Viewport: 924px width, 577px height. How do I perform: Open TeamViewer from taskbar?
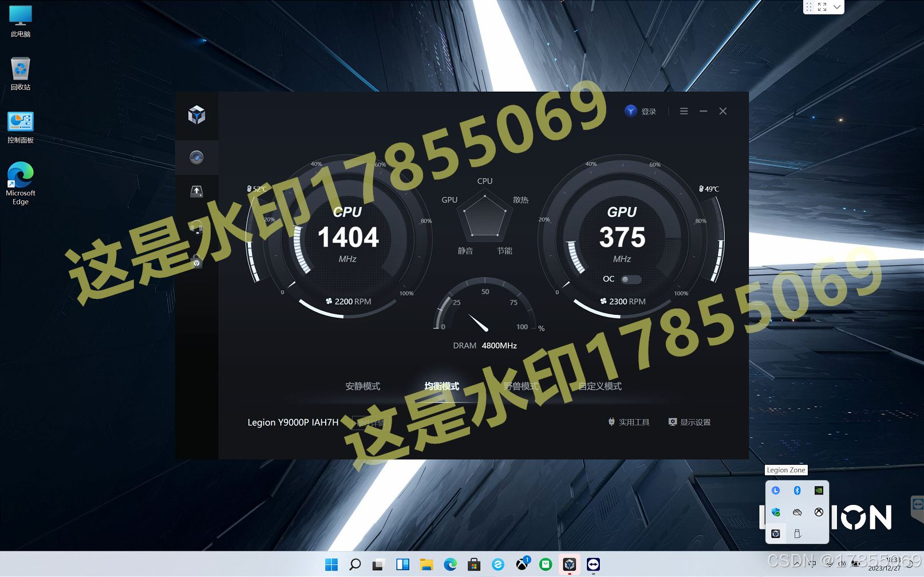click(593, 564)
